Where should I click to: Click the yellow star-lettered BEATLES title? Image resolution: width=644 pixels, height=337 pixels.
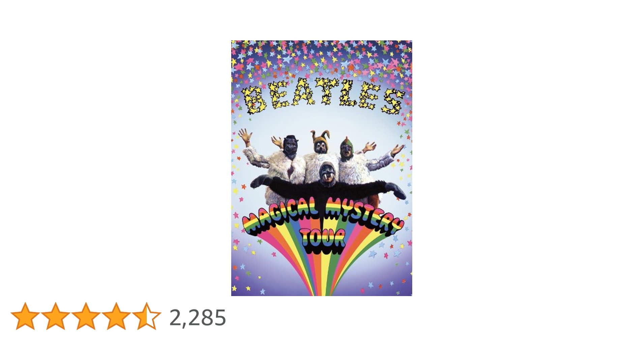coord(323,97)
